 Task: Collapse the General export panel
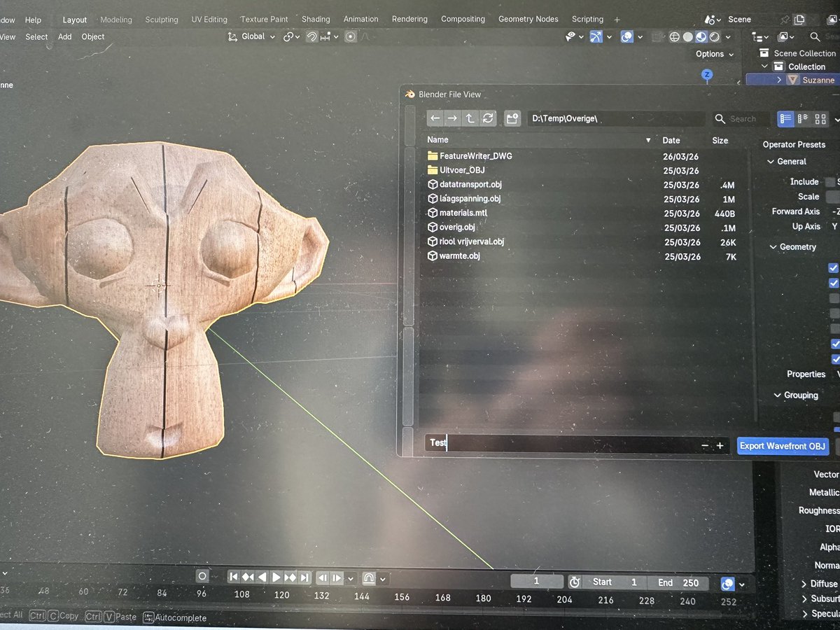point(786,161)
